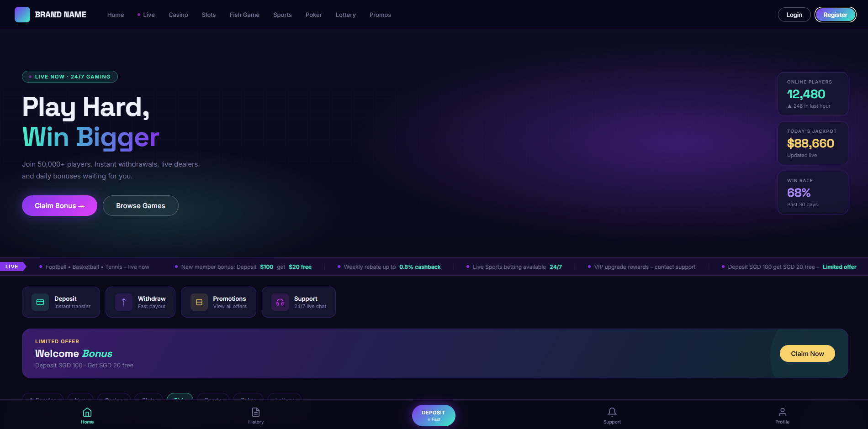
Task: Open the Today's Jackpot stat card
Action: (x=813, y=143)
